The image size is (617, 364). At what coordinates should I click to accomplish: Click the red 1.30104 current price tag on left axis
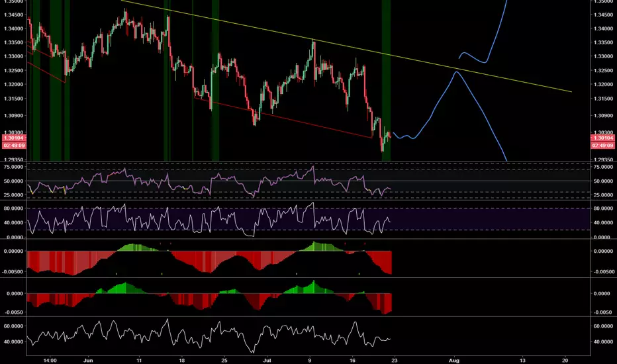coord(14,138)
